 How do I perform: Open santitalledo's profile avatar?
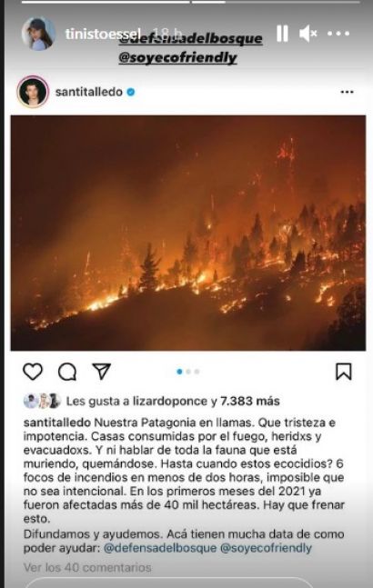[33, 92]
